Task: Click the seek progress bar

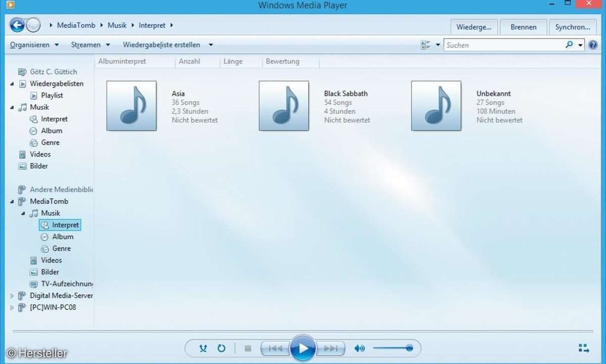Action: pos(303,331)
